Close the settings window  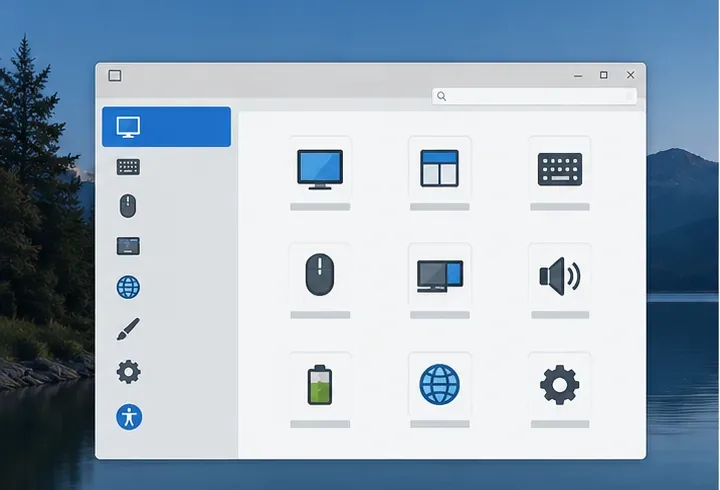(x=630, y=75)
